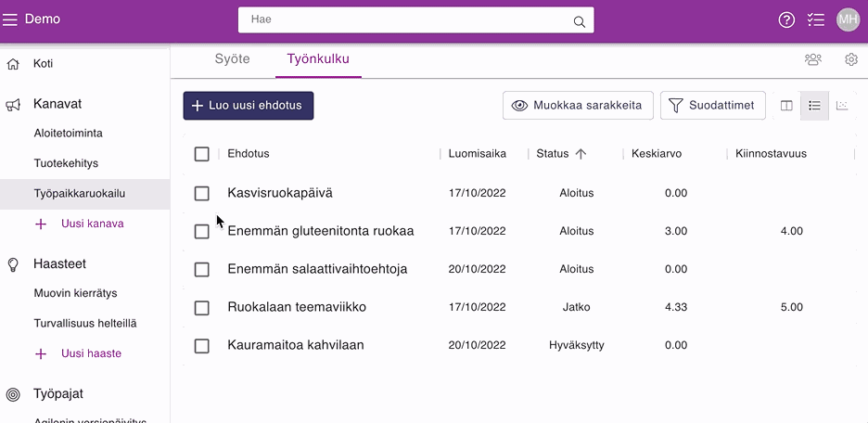Click the Työpajat section heading
868x423 pixels.
[58, 394]
